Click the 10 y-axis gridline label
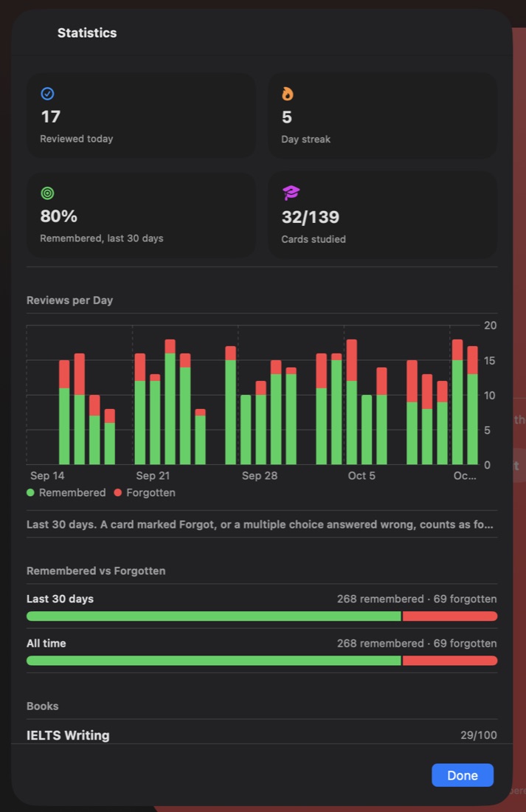Image resolution: width=526 pixels, height=812 pixels. point(490,395)
